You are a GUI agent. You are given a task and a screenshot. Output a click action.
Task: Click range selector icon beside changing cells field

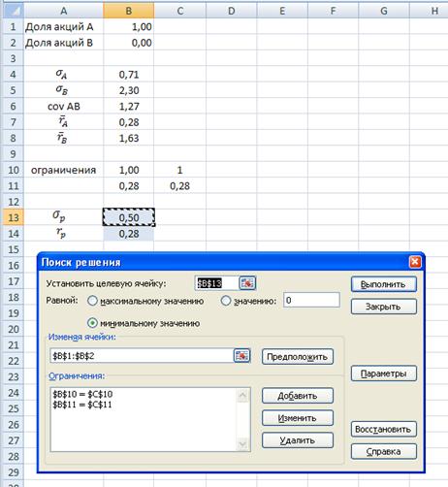point(241,356)
